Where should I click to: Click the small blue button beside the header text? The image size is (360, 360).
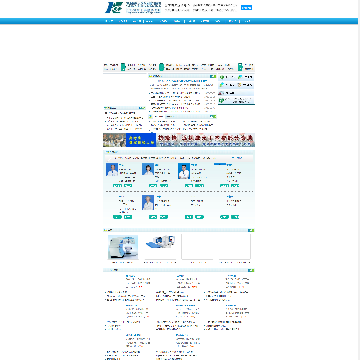pos(246,8)
